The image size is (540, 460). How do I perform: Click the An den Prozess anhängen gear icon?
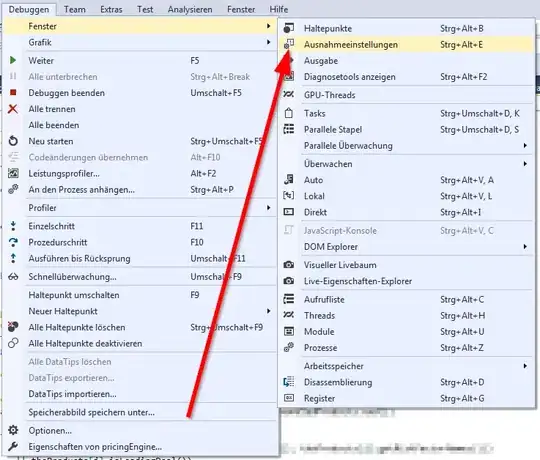(x=13, y=189)
